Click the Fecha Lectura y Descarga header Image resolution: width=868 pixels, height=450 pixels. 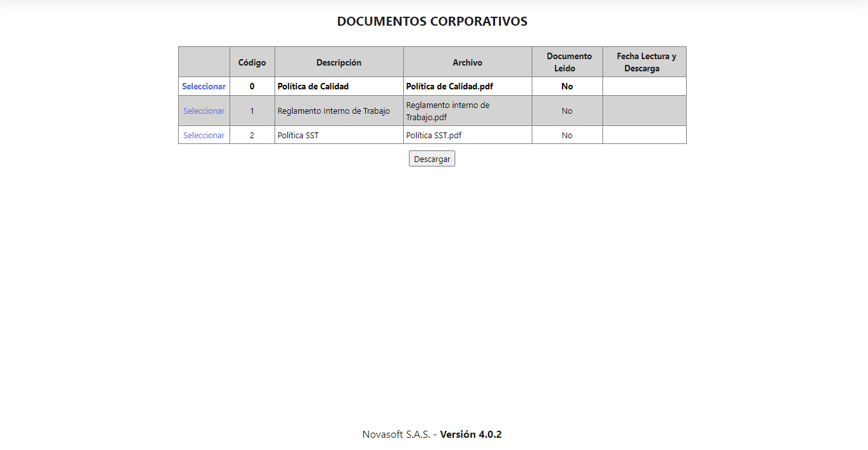pos(644,62)
